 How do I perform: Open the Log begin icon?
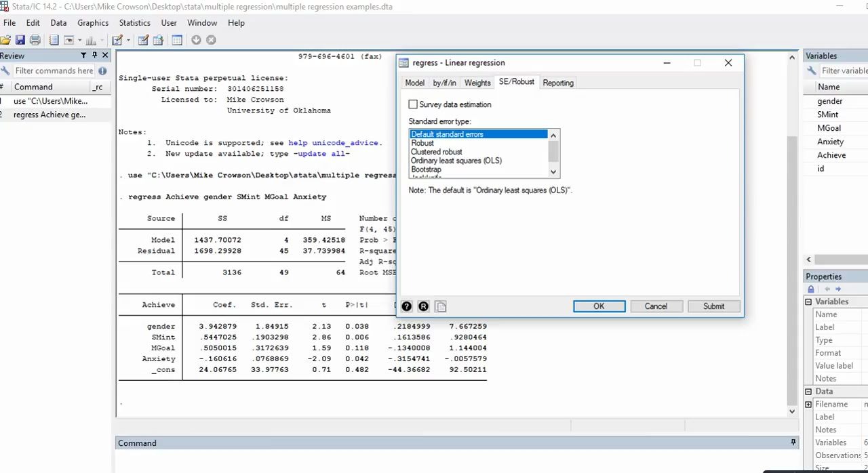54,39
